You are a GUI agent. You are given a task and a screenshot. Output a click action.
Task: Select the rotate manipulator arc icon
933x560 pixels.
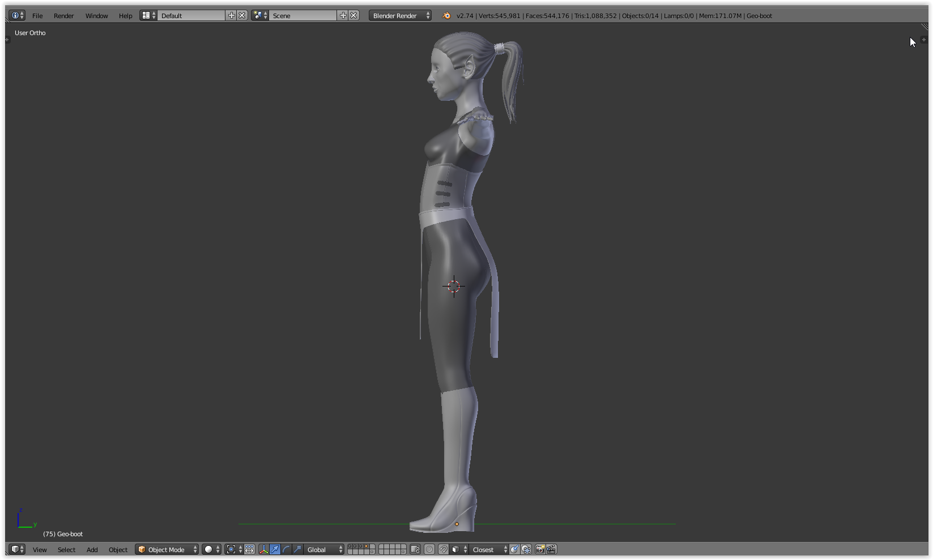(x=286, y=549)
